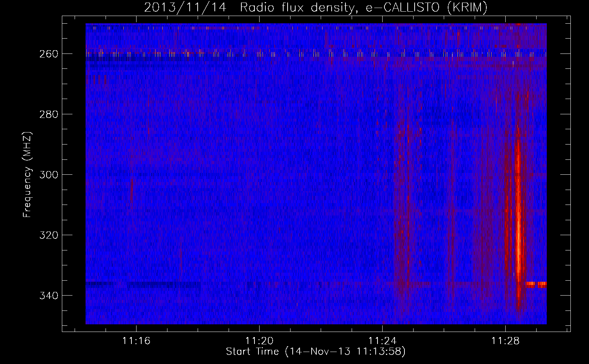Click the 11:16 time tick label

tap(136, 341)
